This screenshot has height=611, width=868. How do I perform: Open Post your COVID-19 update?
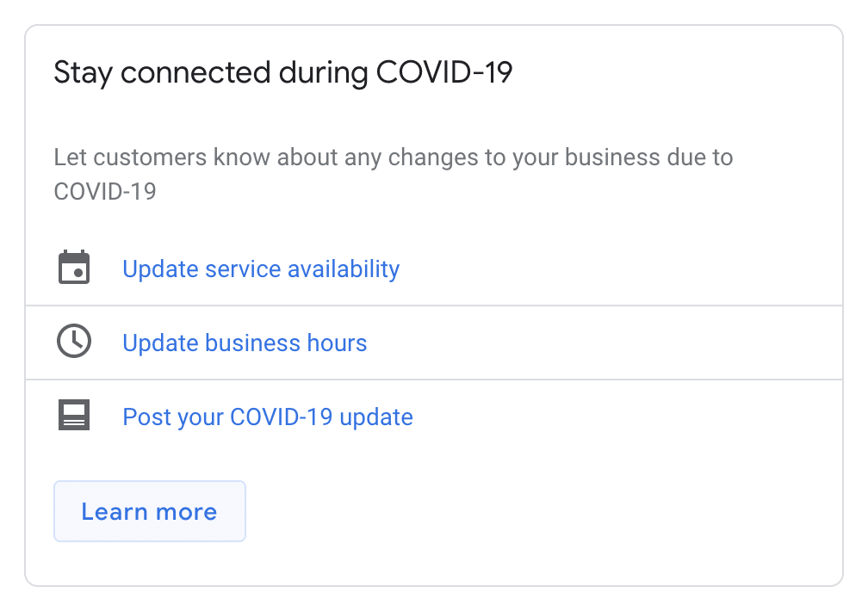pos(267,417)
